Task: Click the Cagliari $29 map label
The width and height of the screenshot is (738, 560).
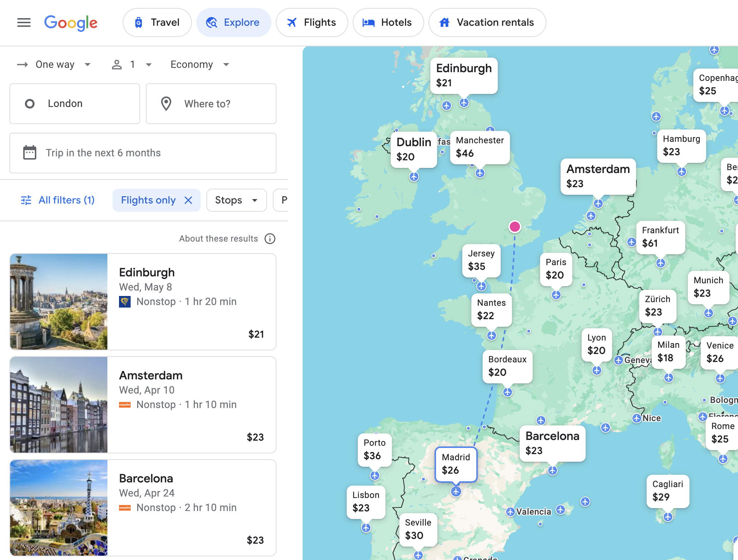Action: click(x=668, y=491)
